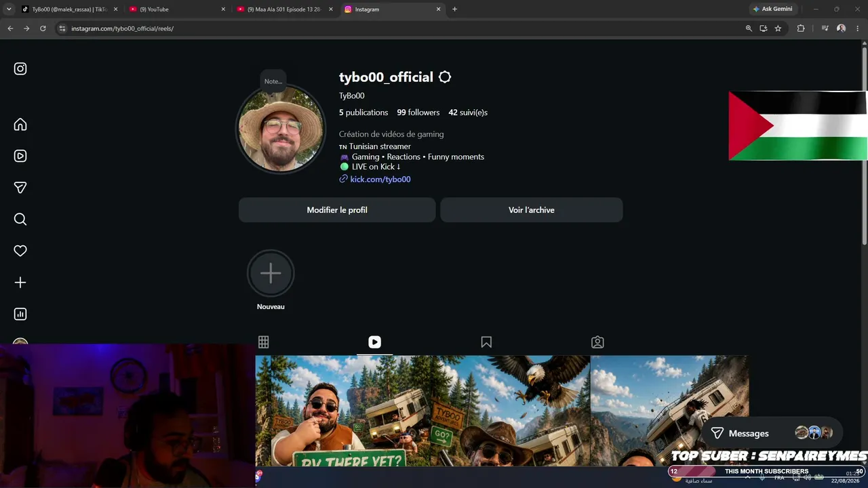Image resolution: width=868 pixels, height=488 pixels.
Task: Create new post with sidebar plus icon
Action: point(20,283)
